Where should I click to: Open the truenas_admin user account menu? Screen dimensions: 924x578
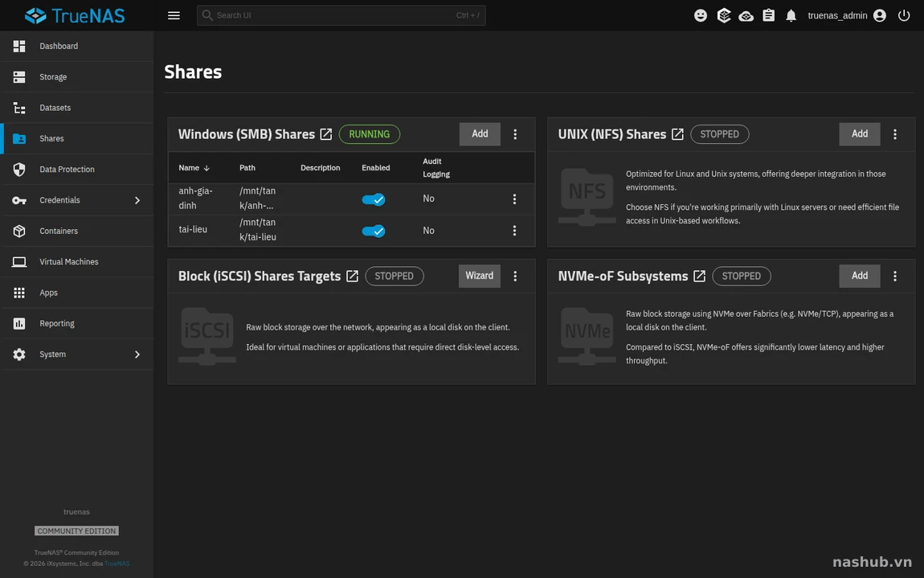[x=847, y=15]
